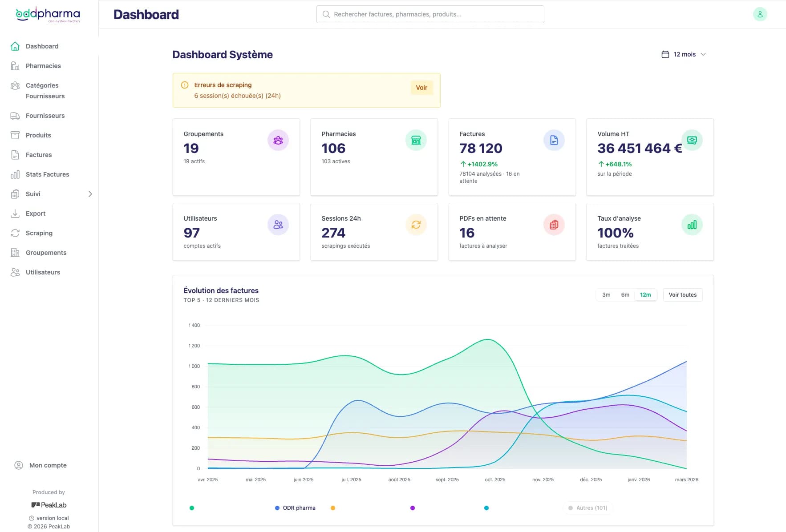
Task: Open user profile avatar in top right
Action: pyautogui.click(x=760, y=14)
